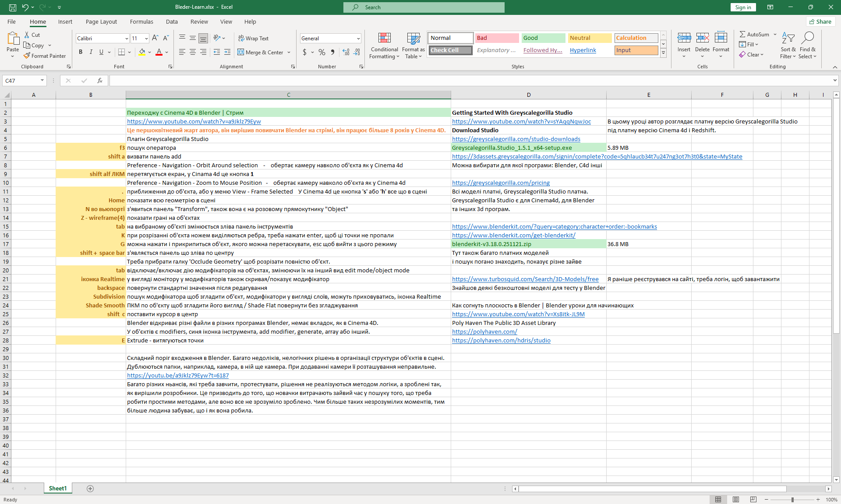Switch to the Page Layout tab
Image resolution: width=841 pixels, height=504 pixels.
(101, 21)
